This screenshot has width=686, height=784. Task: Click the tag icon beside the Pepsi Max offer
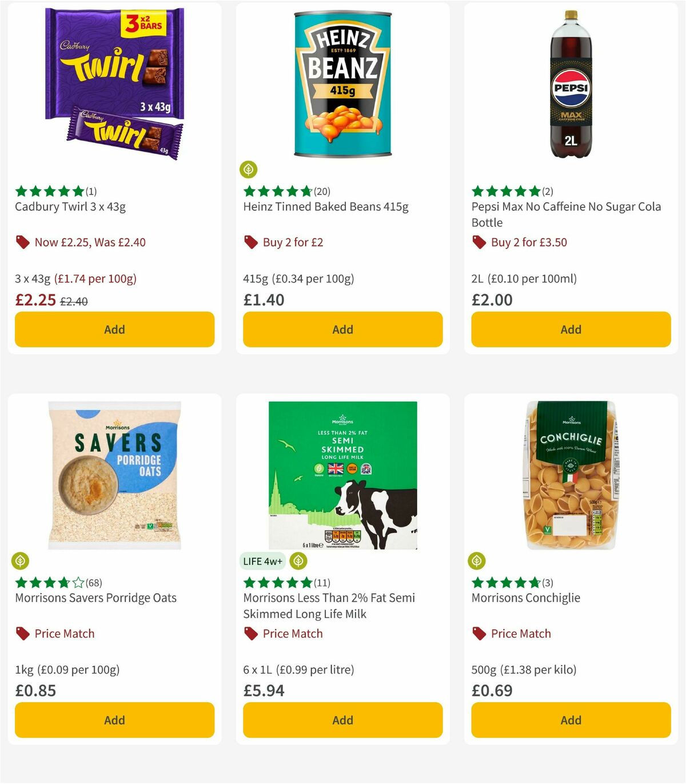click(478, 242)
